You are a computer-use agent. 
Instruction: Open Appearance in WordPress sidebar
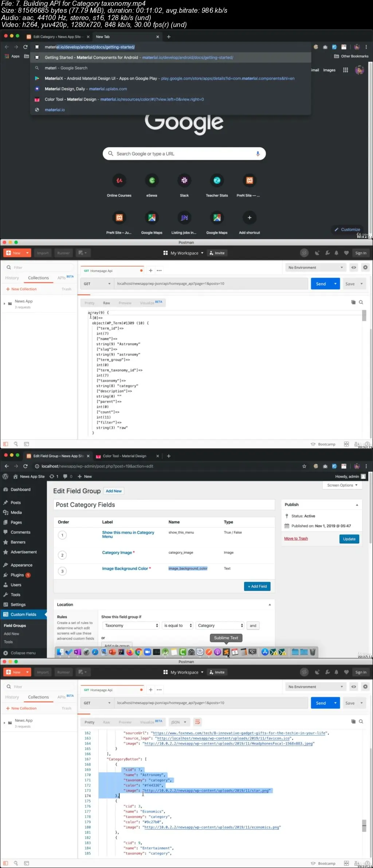21,565
